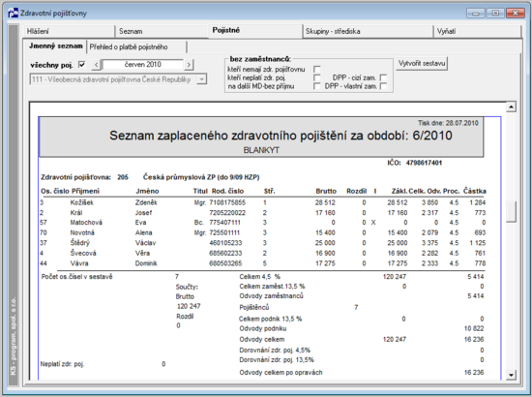Open Přehled o platbě pojistného subtab
This screenshot has width=532, height=397.
[136, 46]
